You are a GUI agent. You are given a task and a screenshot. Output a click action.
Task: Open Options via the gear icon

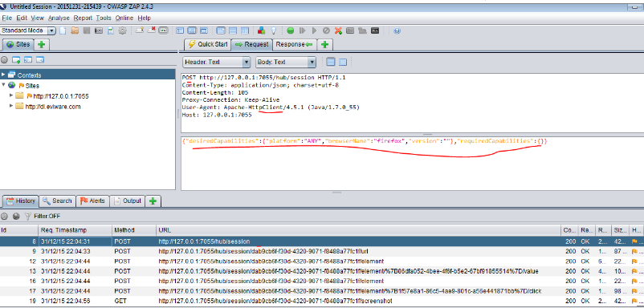(122, 30)
